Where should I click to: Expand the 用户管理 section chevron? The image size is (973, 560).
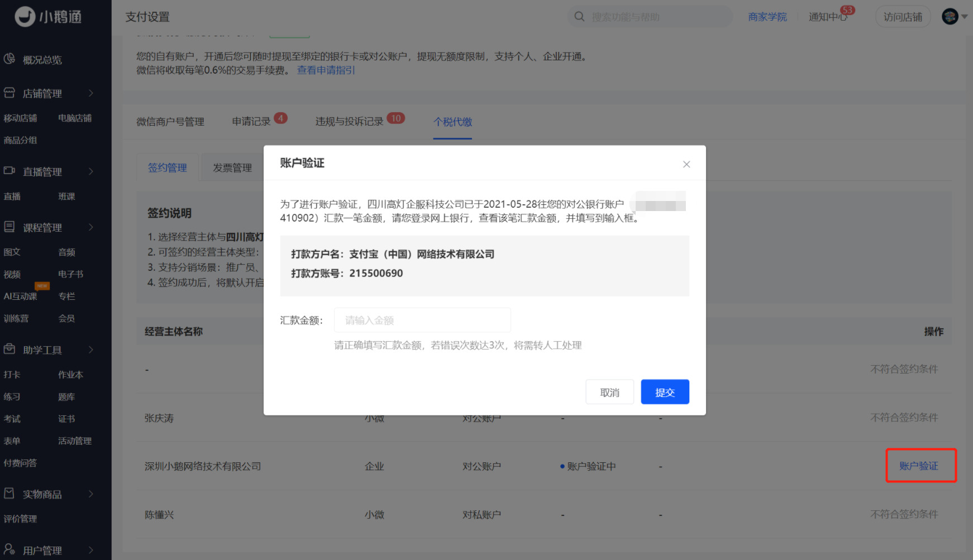coord(91,550)
